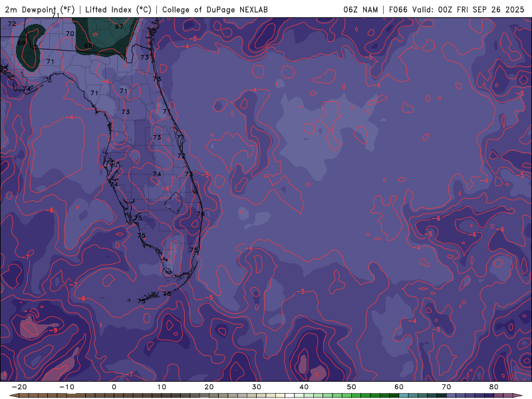The height and width of the screenshot is (399, 532).
Task: Click the '-9' lifted index contour label
Action: (54, 330)
